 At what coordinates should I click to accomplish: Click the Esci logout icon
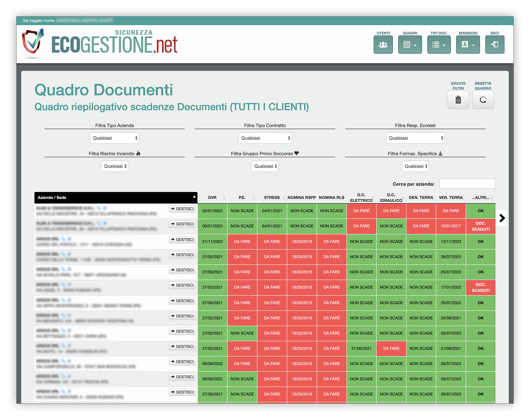point(495,44)
